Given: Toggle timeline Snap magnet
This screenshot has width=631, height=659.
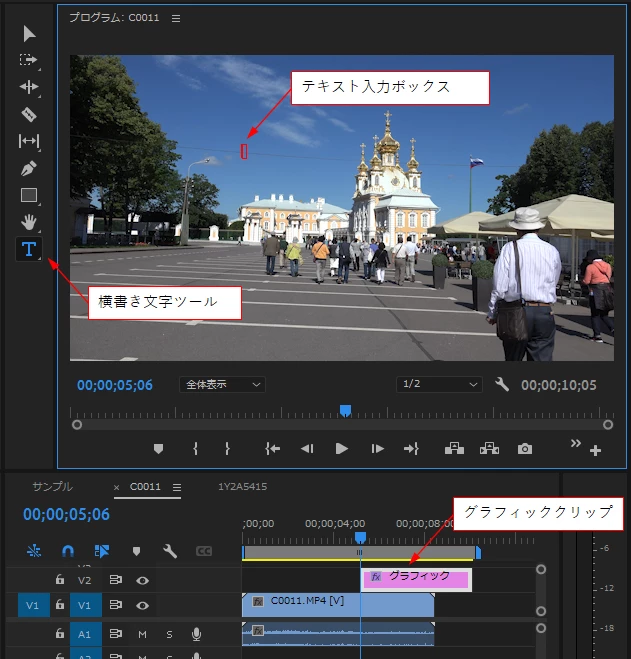Looking at the screenshot, I should pyautogui.click(x=68, y=551).
